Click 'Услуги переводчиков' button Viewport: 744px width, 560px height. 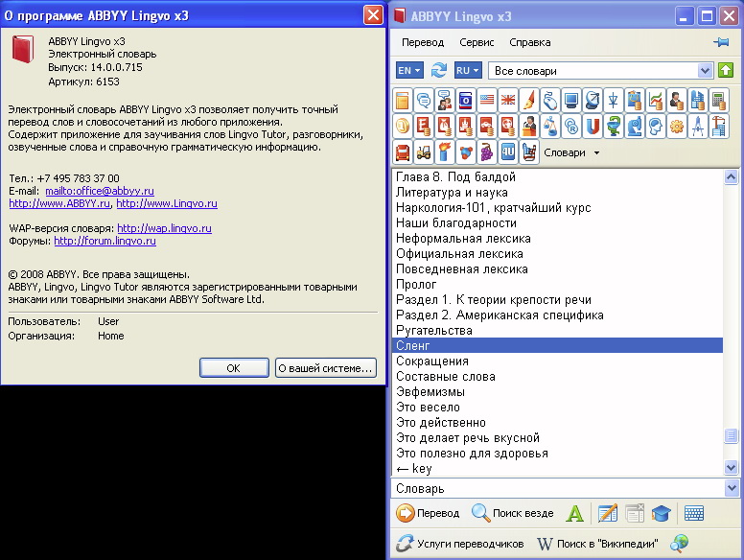point(460,544)
